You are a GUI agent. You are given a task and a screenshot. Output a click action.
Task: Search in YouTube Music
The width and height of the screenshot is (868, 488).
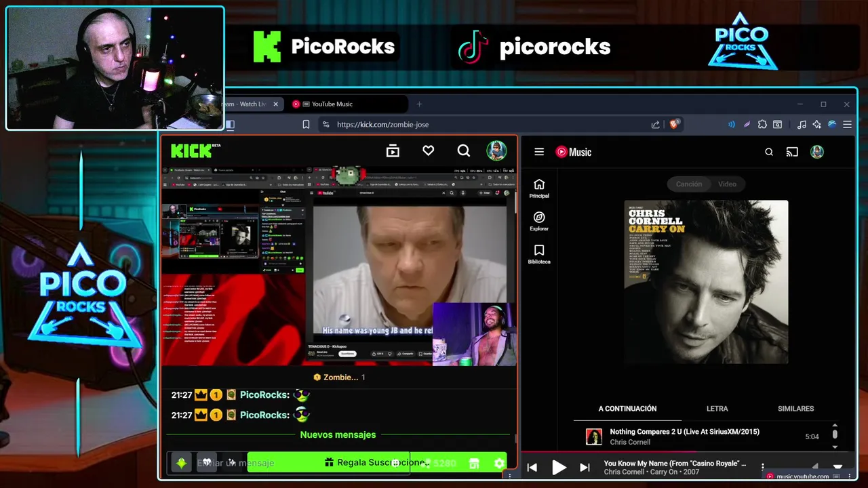[x=769, y=152]
